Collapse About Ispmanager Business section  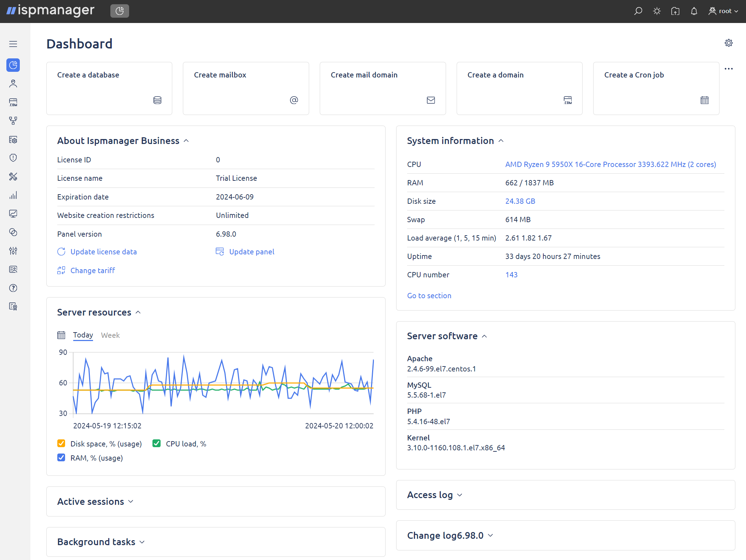[186, 141]
